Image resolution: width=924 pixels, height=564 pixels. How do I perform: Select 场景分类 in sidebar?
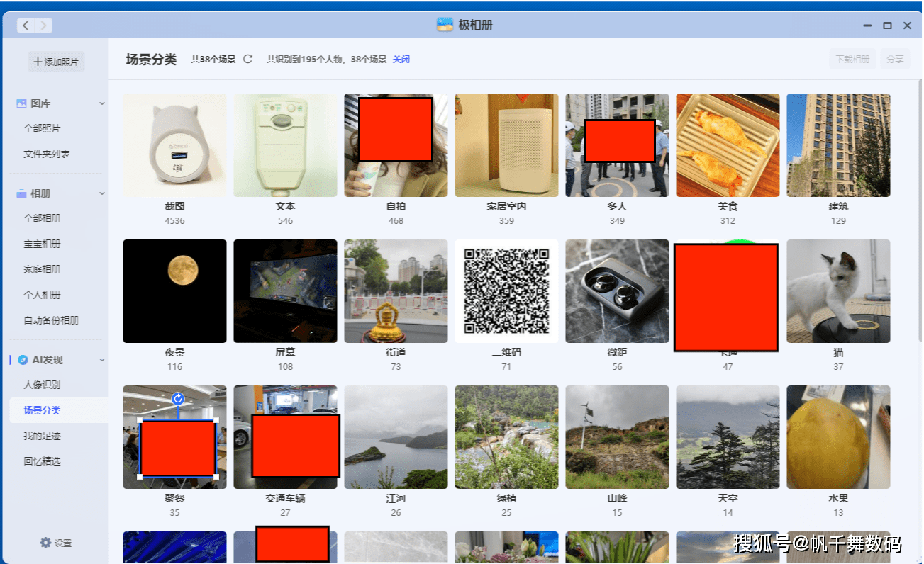[58, 410]
